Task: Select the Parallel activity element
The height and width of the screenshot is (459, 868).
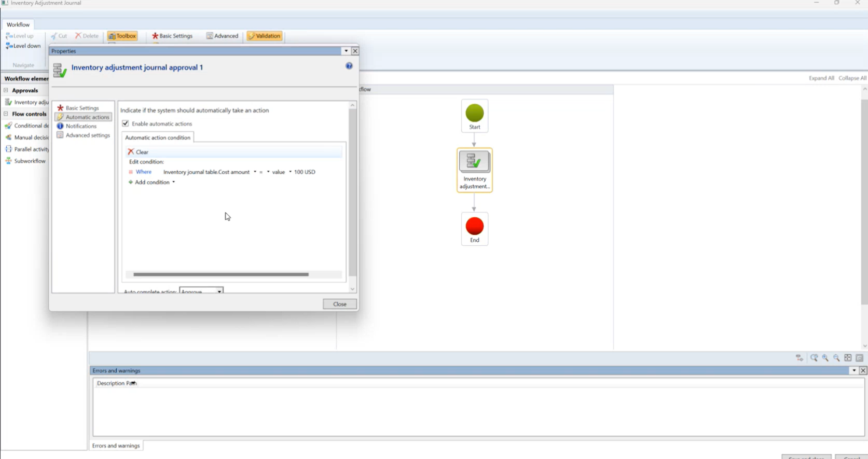Action: click(27, 149)
